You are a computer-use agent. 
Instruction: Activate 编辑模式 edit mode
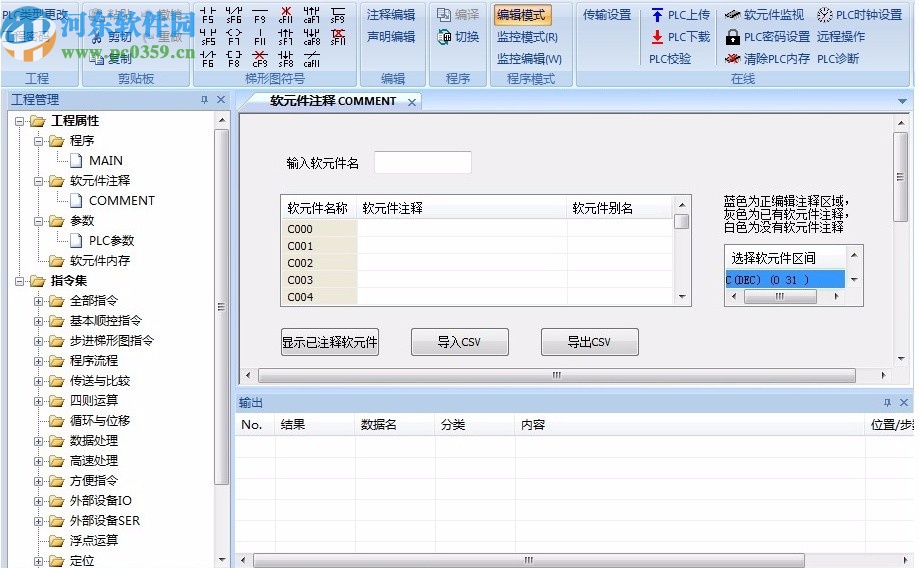(x=522, y=15)
